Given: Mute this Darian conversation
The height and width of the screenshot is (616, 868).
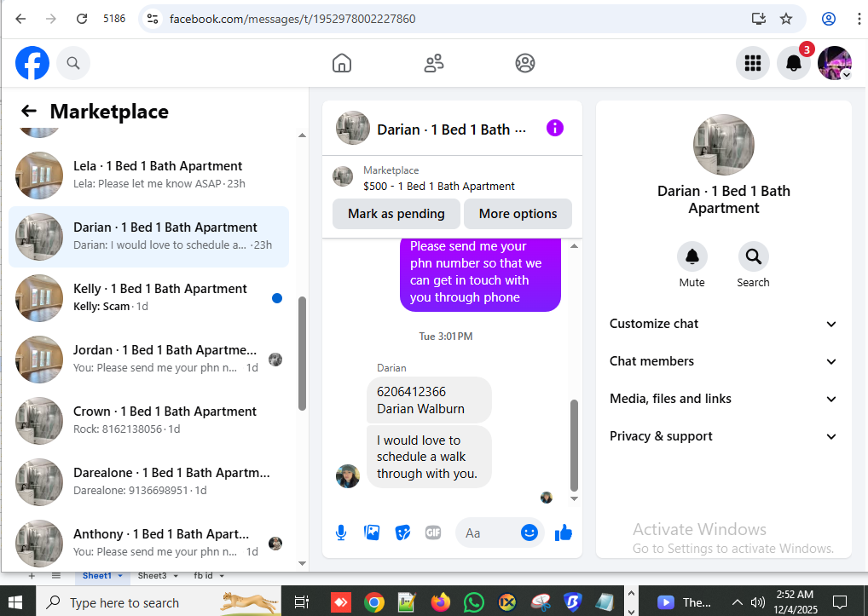Looking at the screenshot, I should pyautogui.click(x=692, y=256).
